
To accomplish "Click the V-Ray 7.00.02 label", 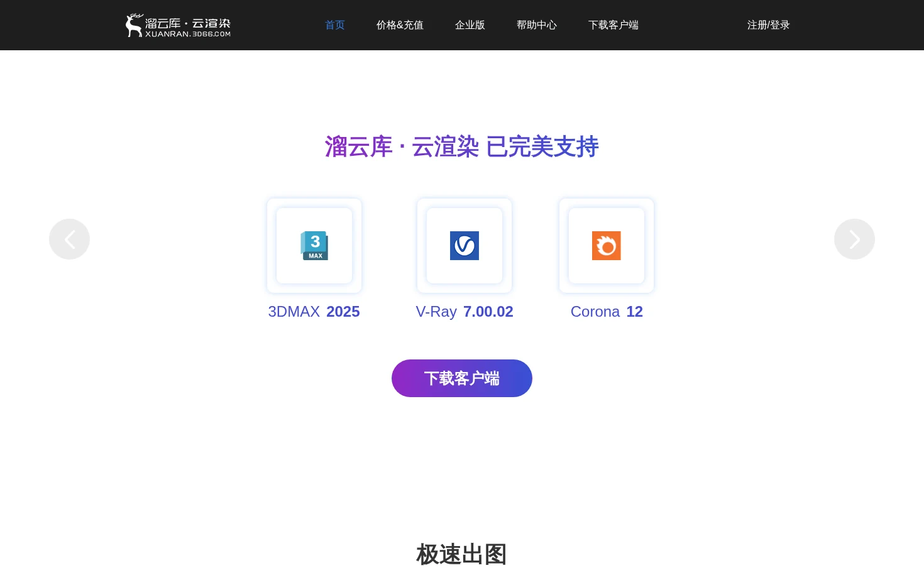I will tap(465, 312).
